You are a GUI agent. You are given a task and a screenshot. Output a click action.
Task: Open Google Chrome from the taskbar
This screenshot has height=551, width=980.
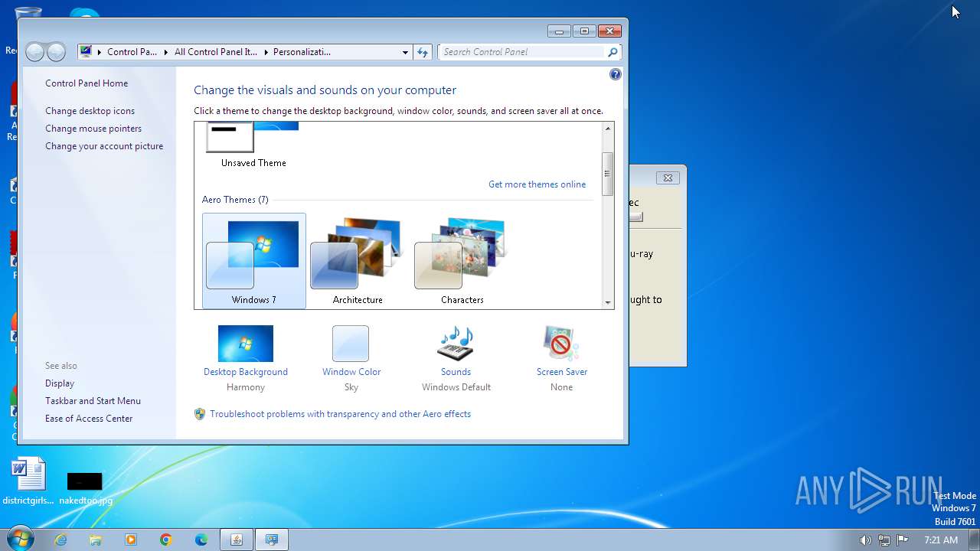coord(166,540)
